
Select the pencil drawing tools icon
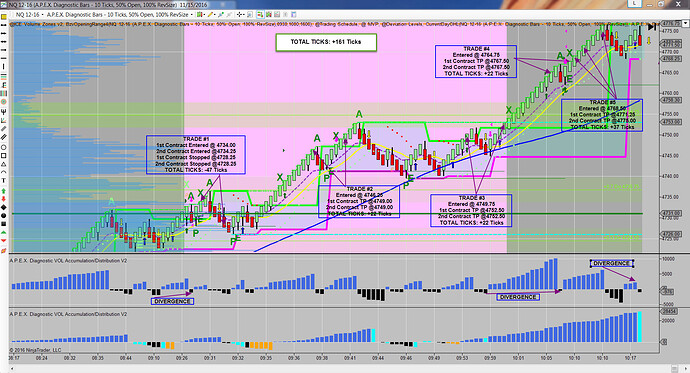click(210, 15)
